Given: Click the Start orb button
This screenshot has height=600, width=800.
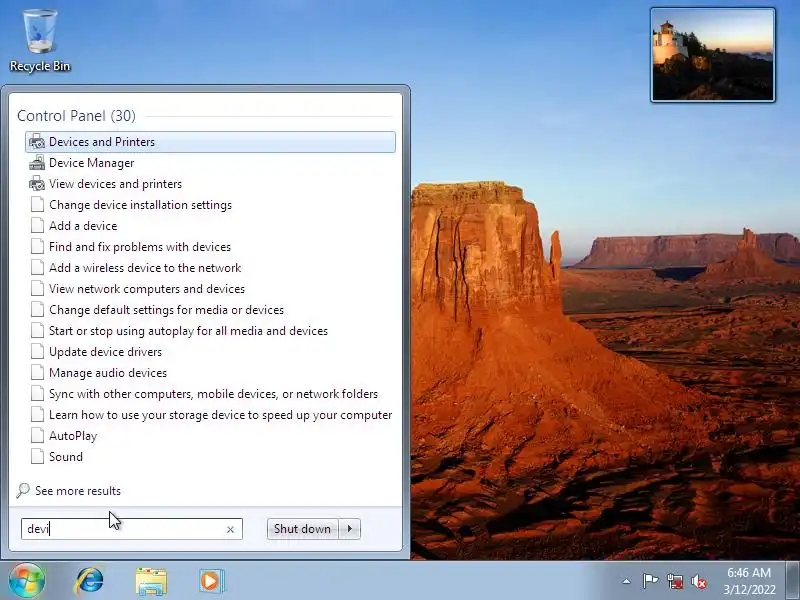Looking at the screenshot, I should [x=27, y=580].
